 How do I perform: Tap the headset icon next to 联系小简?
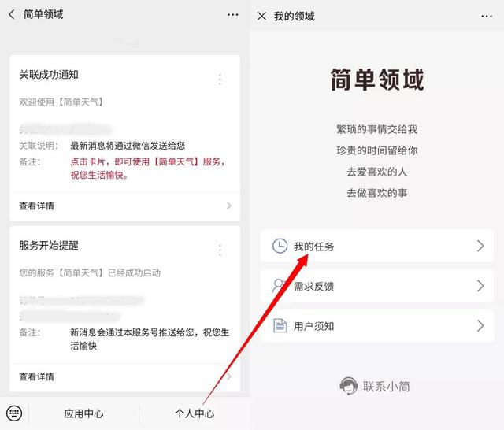point(348,386)
